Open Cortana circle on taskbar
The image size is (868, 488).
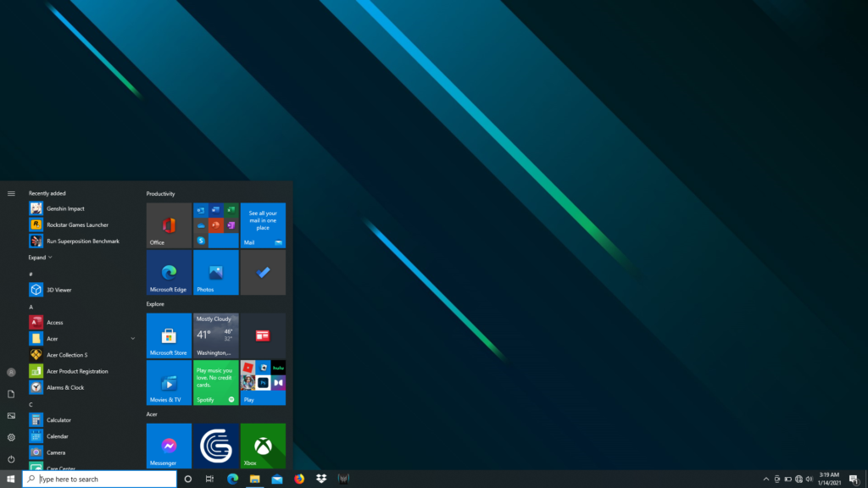[187, 480]
